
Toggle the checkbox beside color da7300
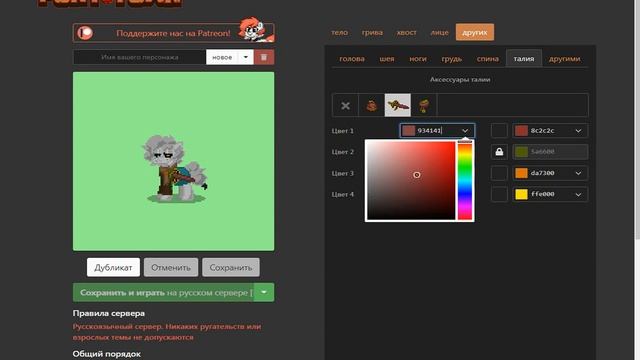(x=499, y=173)
